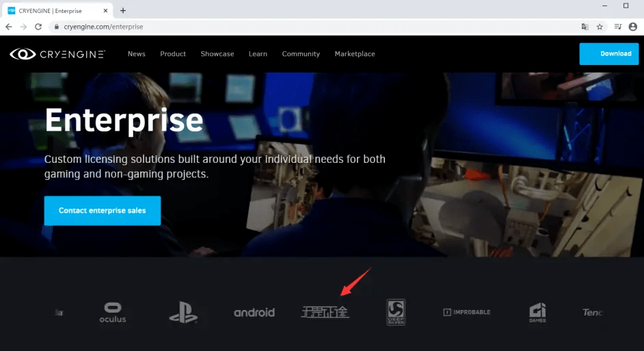
Task: Click the PlayStation partner logo
Action: pos(183,313)
